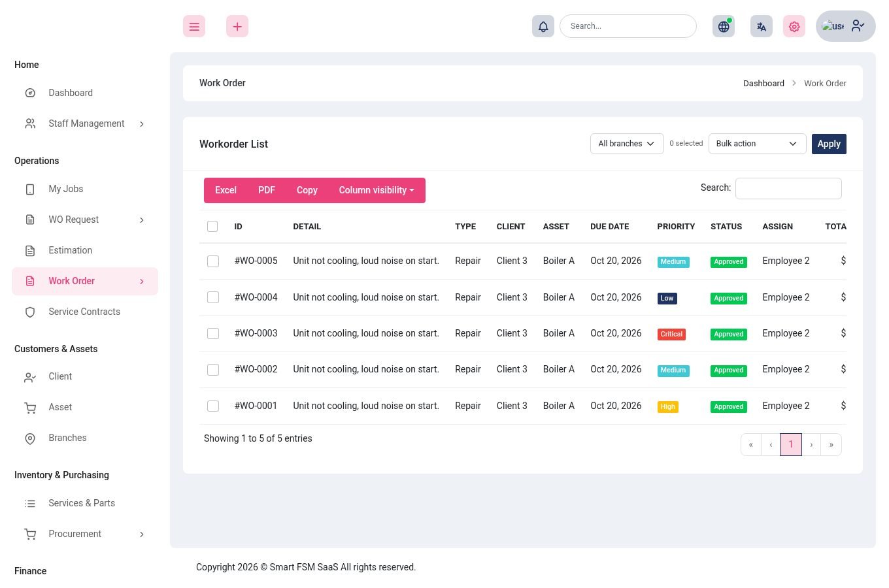Open the Bulk action dropdown

click(757, 144)
